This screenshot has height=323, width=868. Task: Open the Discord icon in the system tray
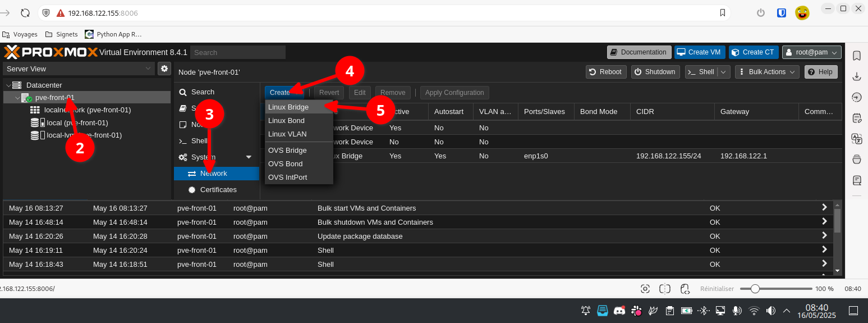619,311
